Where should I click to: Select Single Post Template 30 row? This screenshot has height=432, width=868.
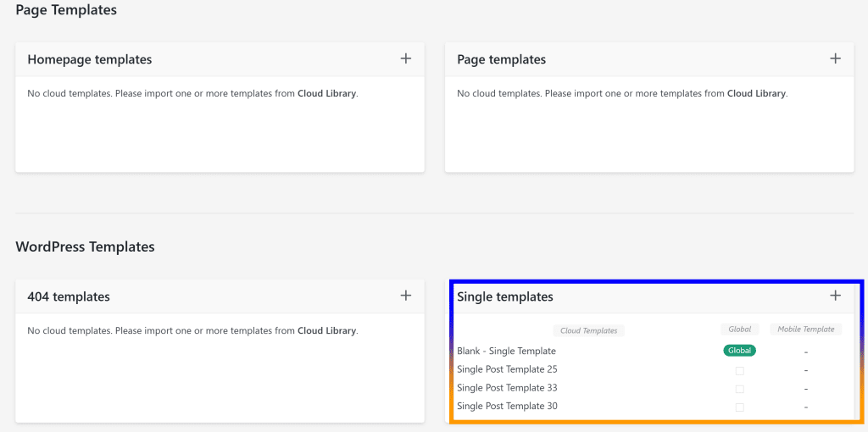point(507,407)
